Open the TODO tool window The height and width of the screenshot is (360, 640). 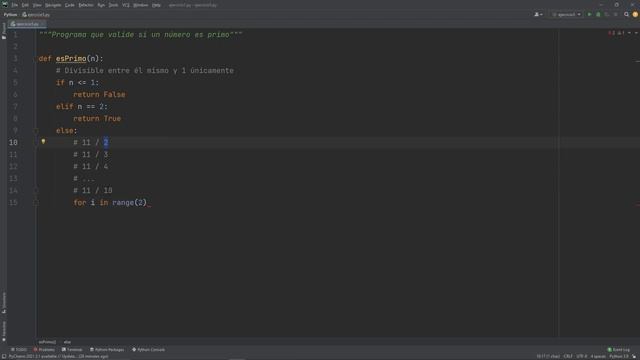click(x=19, y=350)
